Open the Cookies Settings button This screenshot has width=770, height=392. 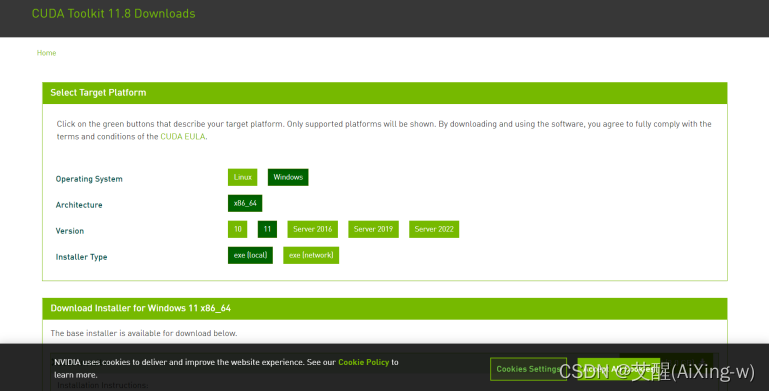[528, 369]
